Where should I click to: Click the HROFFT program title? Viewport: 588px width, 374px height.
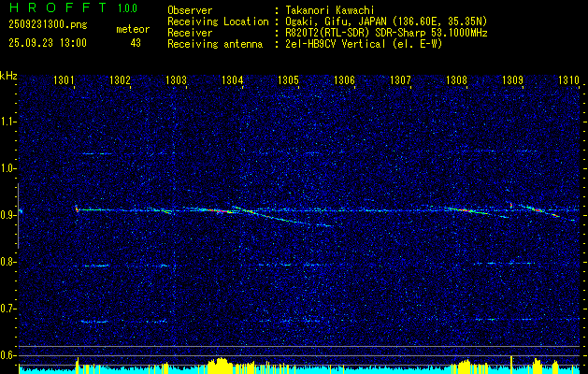57,7
